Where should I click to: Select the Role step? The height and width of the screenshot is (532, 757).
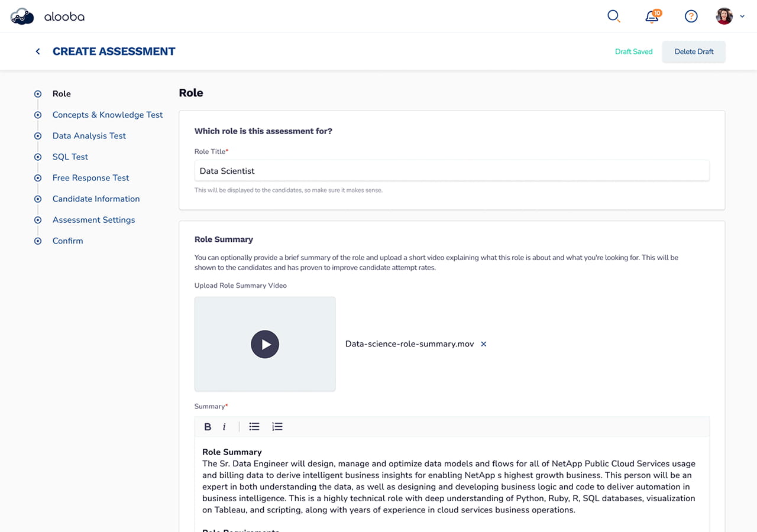[x=62, y=94]
